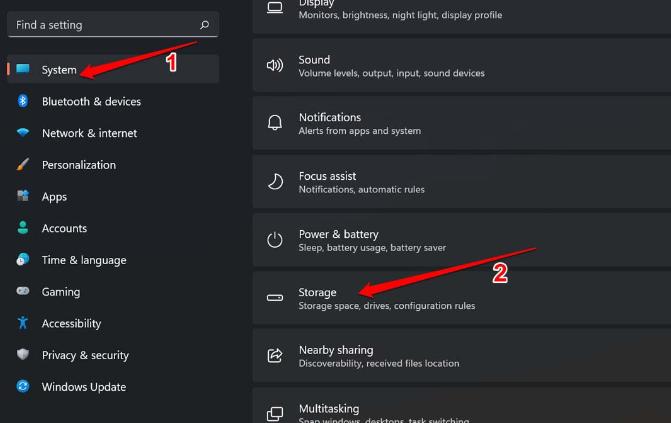
Task: Click the Personalization paintbrush icon
Action: [x=23, y=164]
